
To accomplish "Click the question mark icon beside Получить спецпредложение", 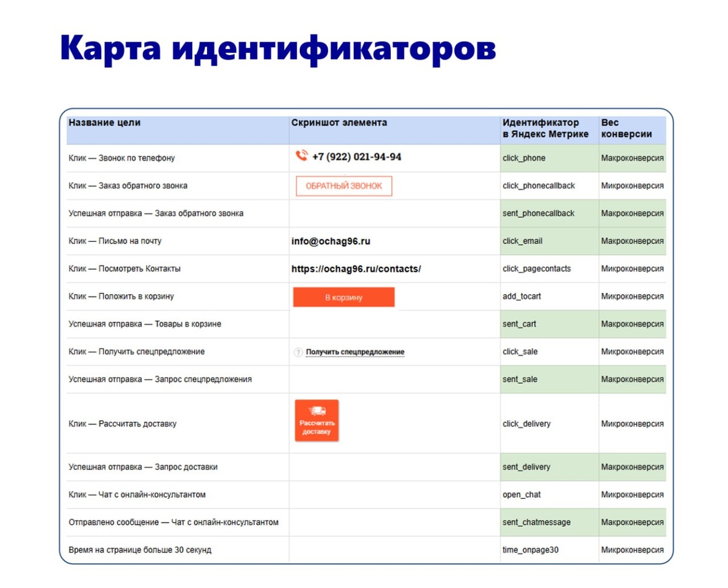I will point(298,352).
